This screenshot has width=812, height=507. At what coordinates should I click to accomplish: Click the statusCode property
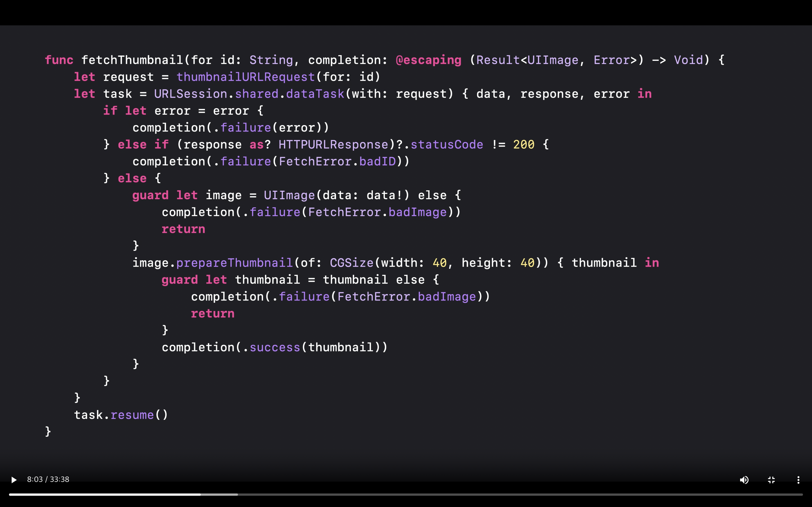447,144
